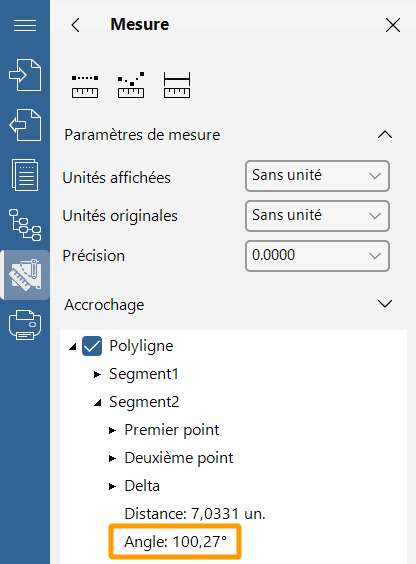Open the print sidebar icon
Screen dimensions: 416x564
click(25, 324)
